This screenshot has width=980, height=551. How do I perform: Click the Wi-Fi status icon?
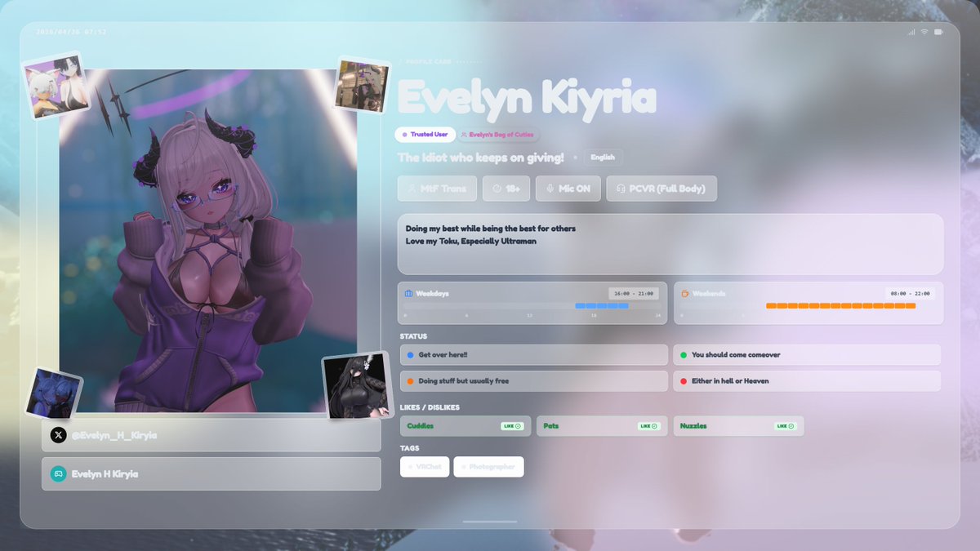point(924,32)
